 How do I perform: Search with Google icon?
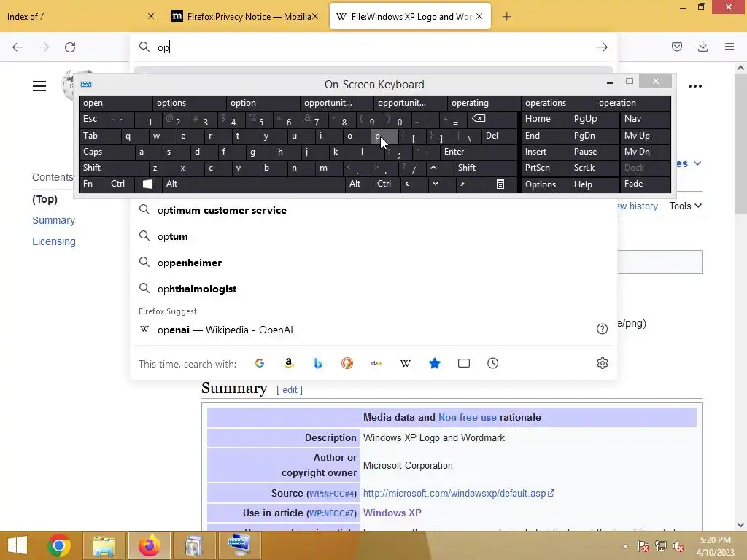[260, 363]
